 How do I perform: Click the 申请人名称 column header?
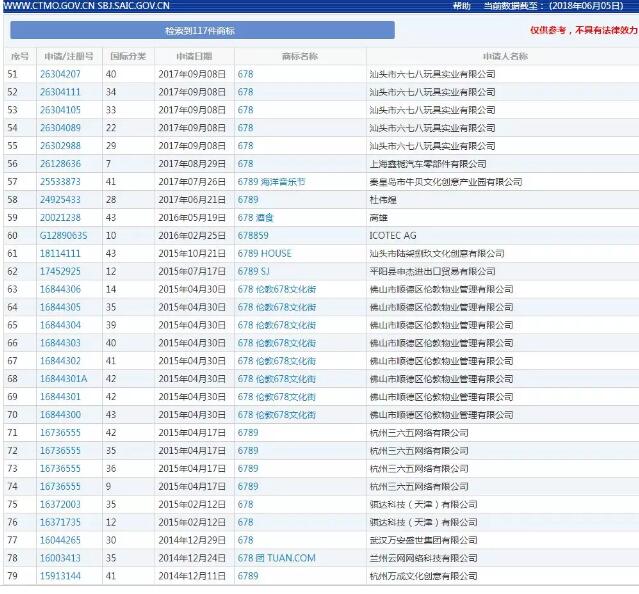(x=504, y=56)
